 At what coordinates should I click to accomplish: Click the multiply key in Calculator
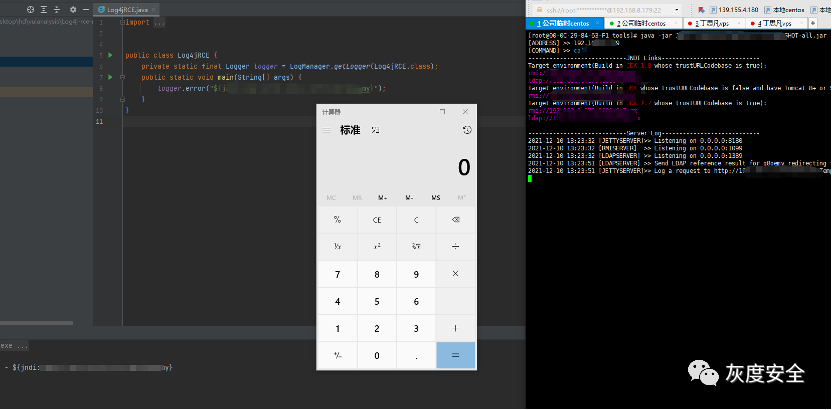click(x=455, y=274)
